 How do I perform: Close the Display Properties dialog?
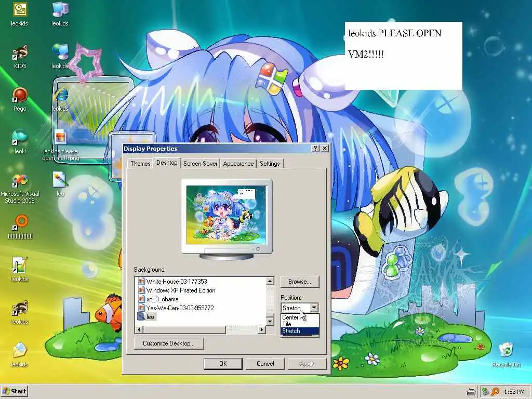pos(325,148)
